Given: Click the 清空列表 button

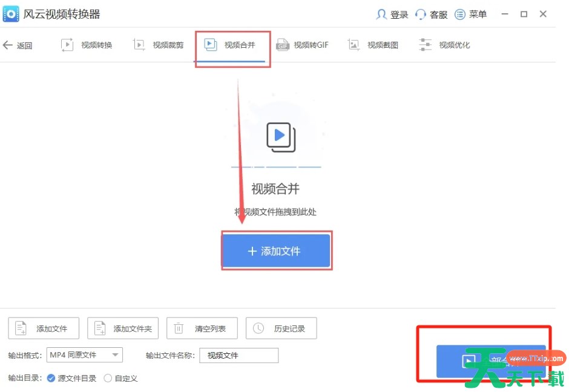Looking at the screenshot, I should [x=202, y=328].
